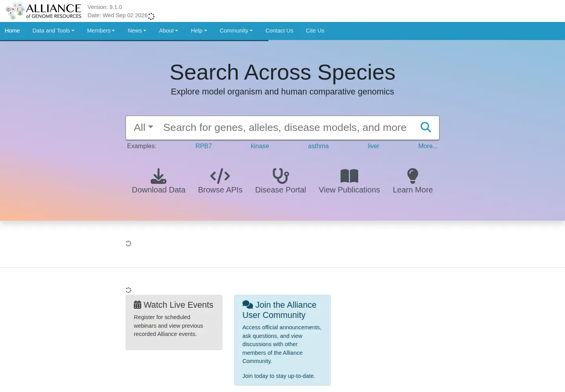Try the RPB7 example search
The width and height of the screenshot is (565, 392).
pyautogui.click(x=204, y=146)
